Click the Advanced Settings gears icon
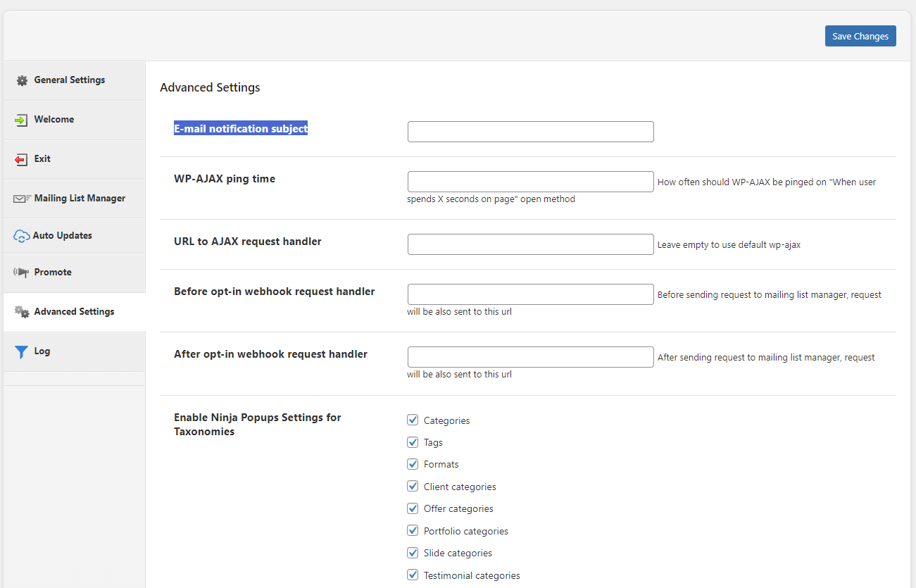 pos(22,312)
